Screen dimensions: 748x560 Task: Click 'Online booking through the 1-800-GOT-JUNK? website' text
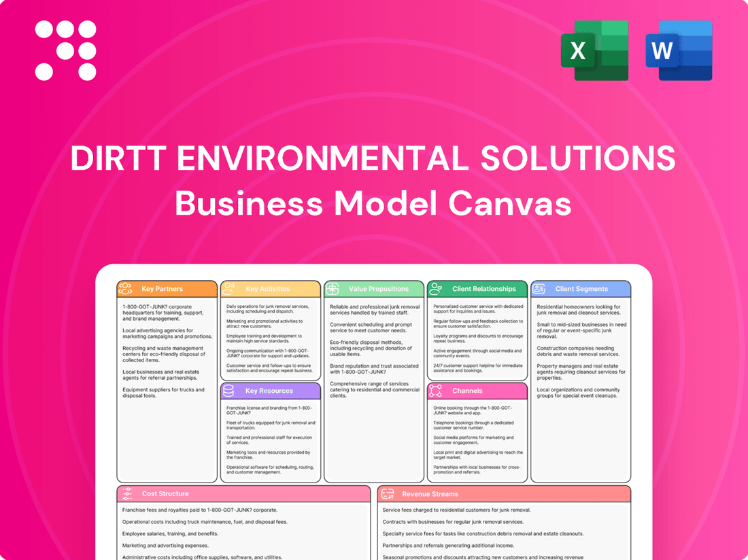pyautogui.click(x=473, y=410)
